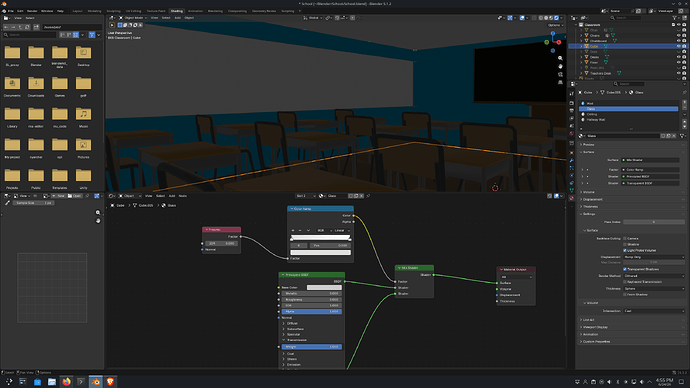This screenshot has height=388, width=690.
Task: Expand Subsurface section in Principled BSDF node
Action: pyautogui.click(x=295, y=329)
